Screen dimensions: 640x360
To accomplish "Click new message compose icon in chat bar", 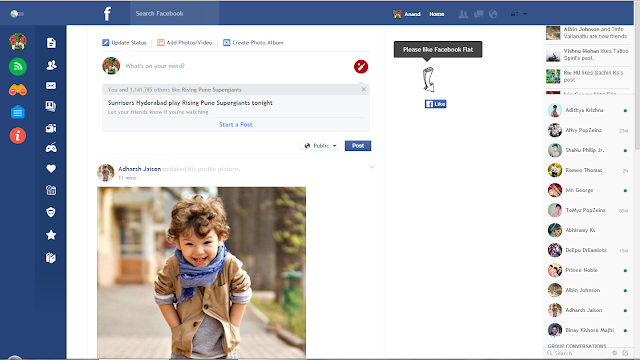I will (x=625, y=353).
